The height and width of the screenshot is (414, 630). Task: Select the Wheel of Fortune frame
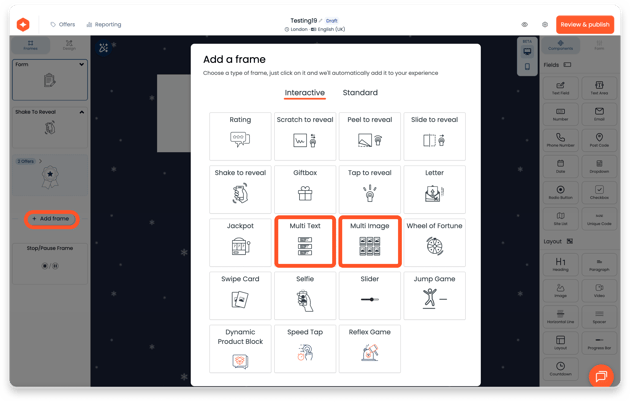pos(434,242)
